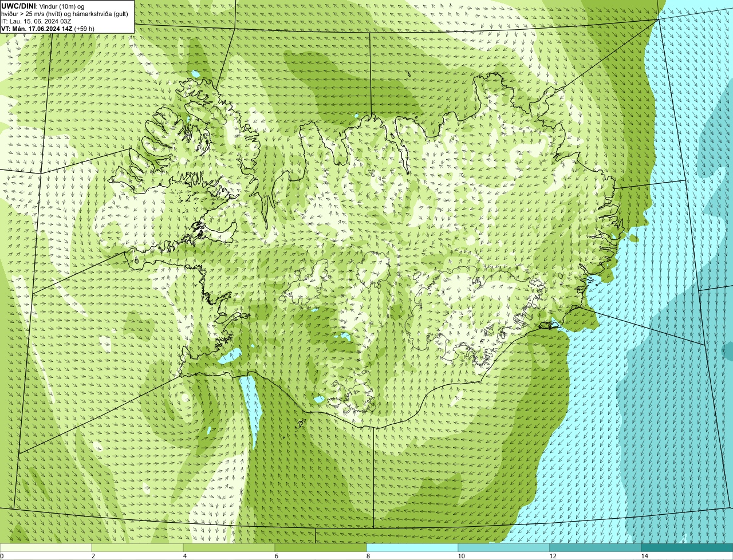Click the title text 'UWC/DINI: Vindur (10m) og'
Screen dimensions: 733x560
[43, 6]
